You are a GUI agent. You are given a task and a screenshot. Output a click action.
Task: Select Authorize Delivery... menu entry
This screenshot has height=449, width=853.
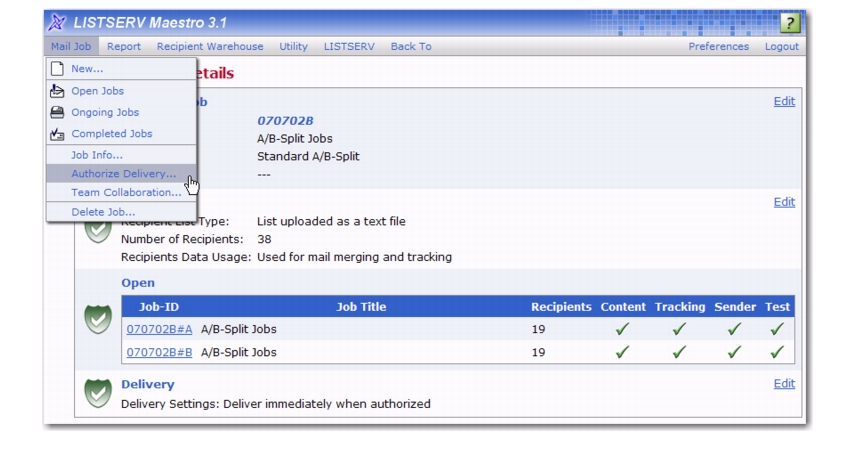pyautogui.click(x=121, y=174)
